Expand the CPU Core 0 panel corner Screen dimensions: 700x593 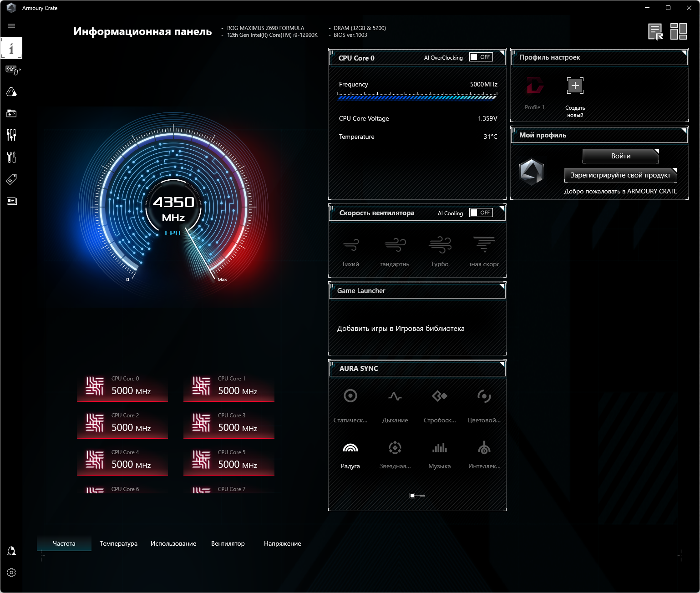502,53
